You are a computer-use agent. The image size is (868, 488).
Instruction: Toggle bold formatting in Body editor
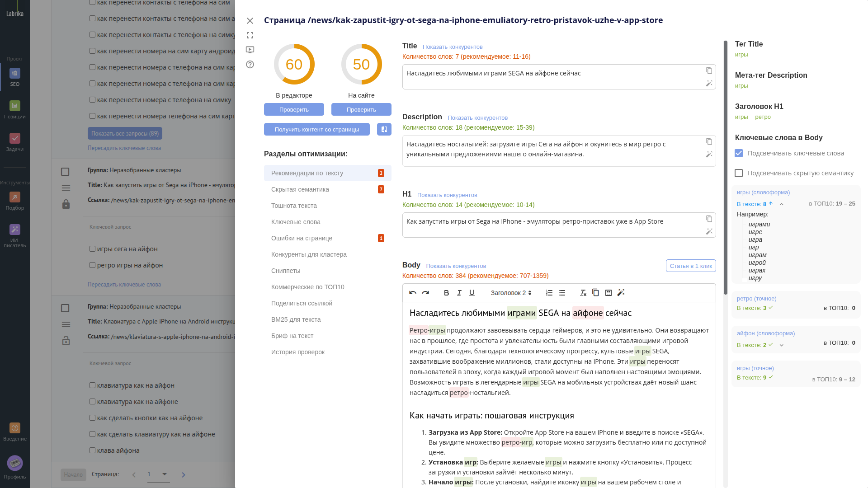pos(446,293)
